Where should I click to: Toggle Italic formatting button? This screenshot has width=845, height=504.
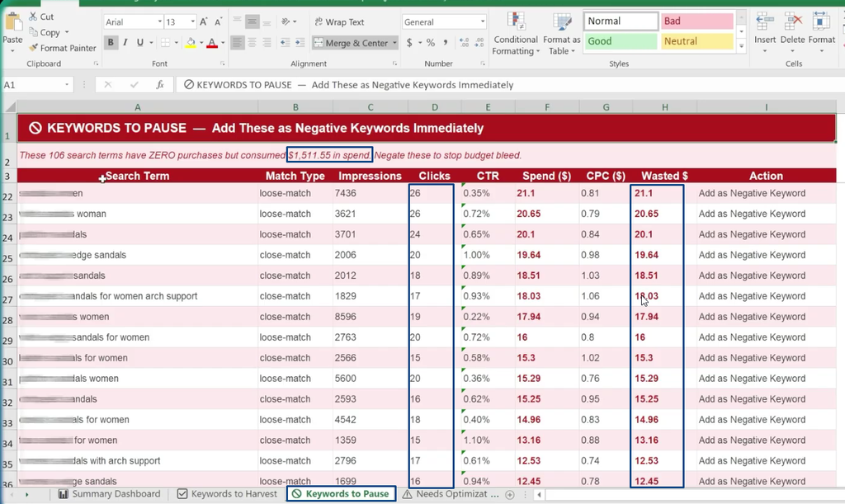click(125, 43)
